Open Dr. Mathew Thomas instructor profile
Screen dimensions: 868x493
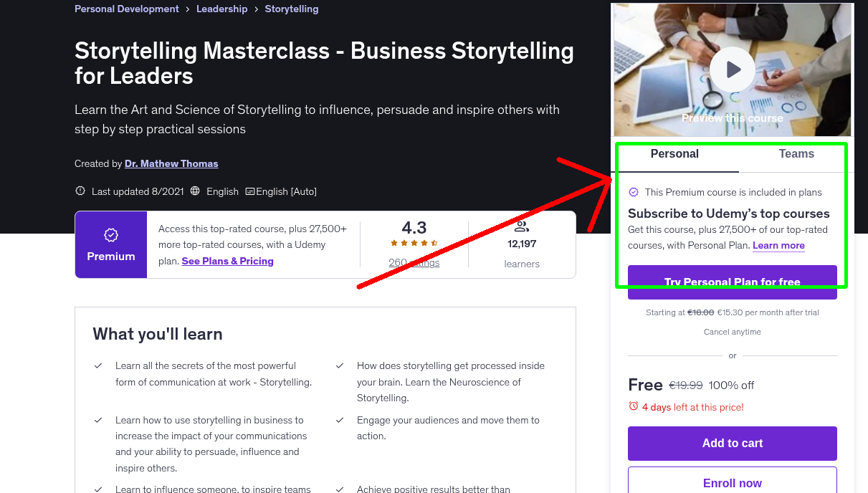tap(171, 163)
